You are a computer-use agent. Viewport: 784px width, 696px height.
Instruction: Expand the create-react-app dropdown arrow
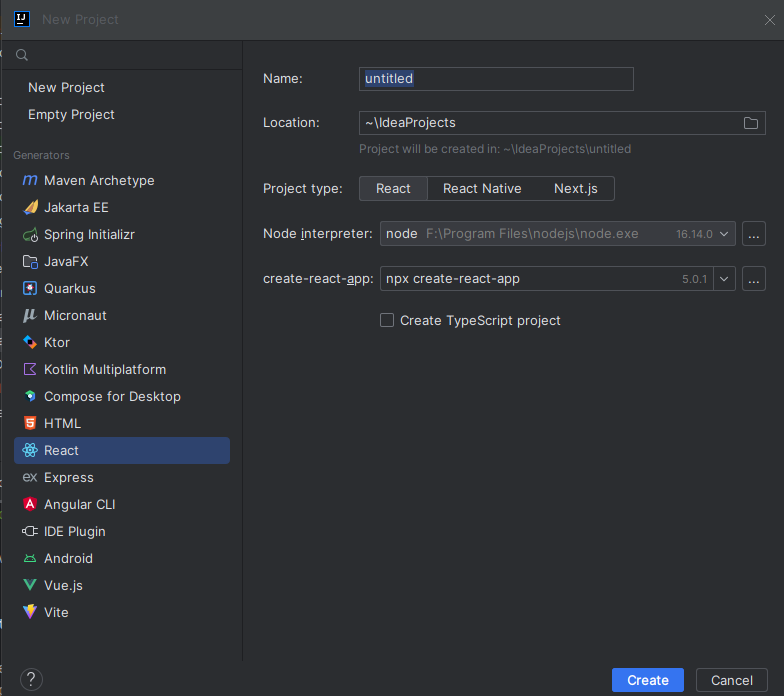(x=724, y=278)
